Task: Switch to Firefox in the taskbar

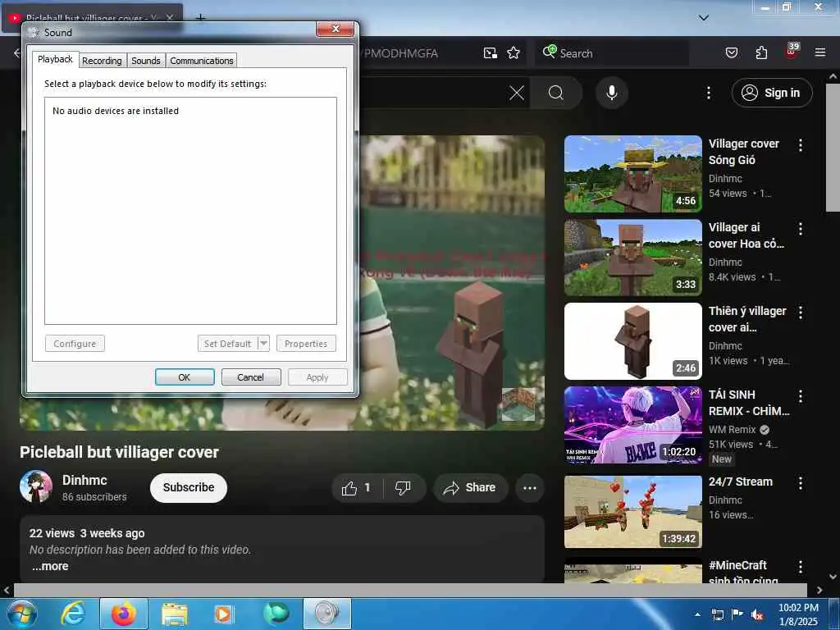Action: tap(124, 614)
